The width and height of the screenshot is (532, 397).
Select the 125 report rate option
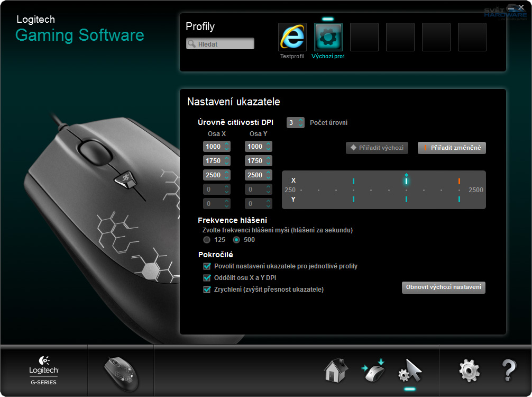point(207,240)
